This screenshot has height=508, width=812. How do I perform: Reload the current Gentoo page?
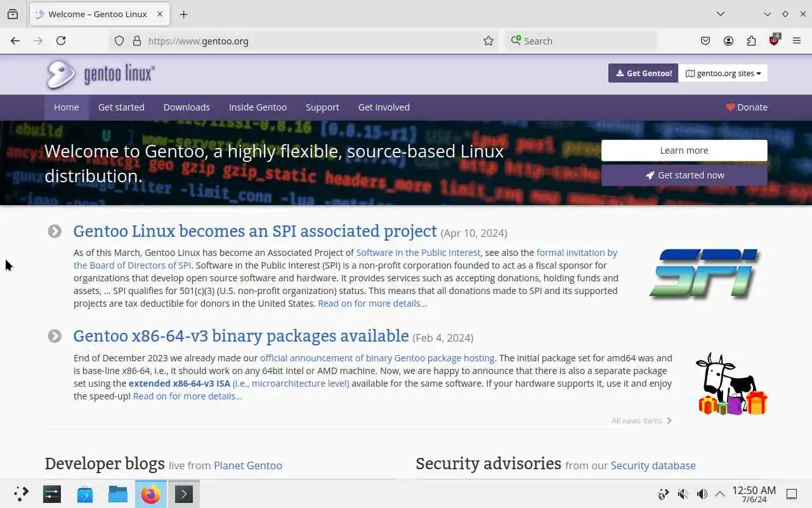61,41
